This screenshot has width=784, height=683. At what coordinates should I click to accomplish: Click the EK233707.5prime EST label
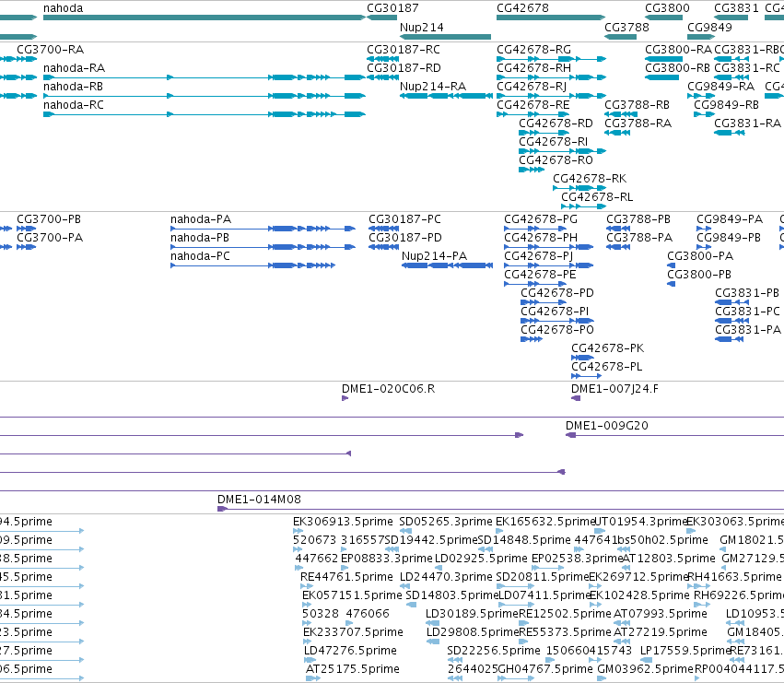353,632
